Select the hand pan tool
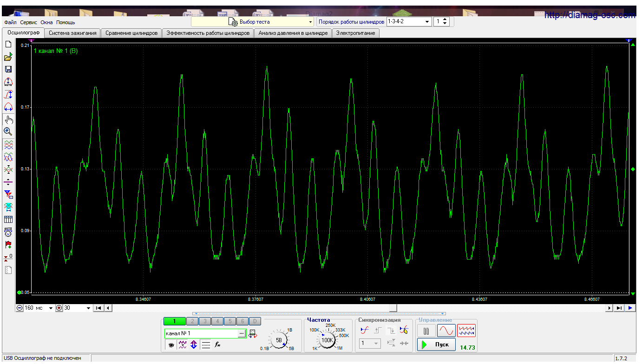Image resolution: width=642 pixels, height=364 pixels. click(x=8, y=120)
